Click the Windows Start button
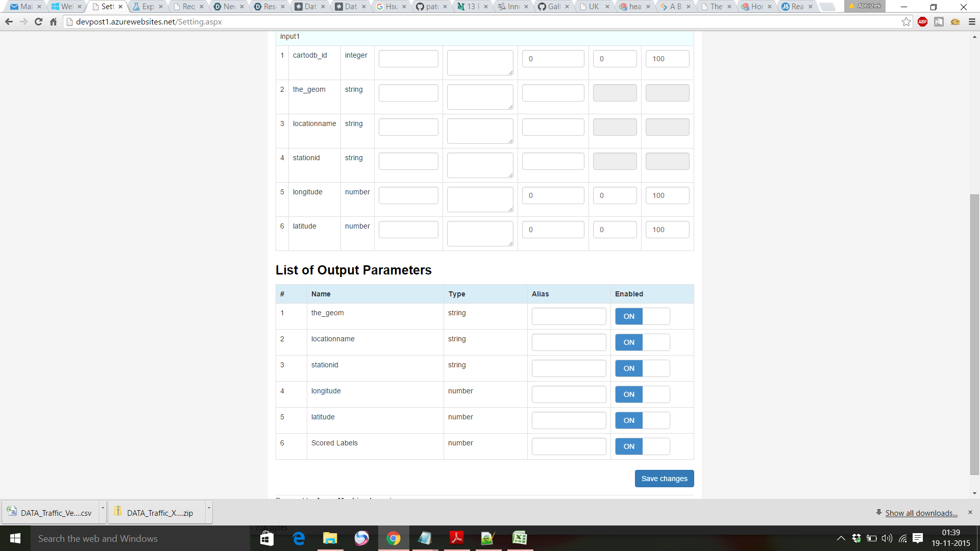980x551 pixels. 15,538
